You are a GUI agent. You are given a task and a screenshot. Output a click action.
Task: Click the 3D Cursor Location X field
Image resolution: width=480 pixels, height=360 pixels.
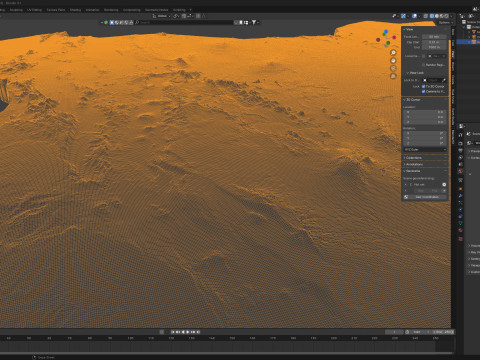(x=425, y=112)
